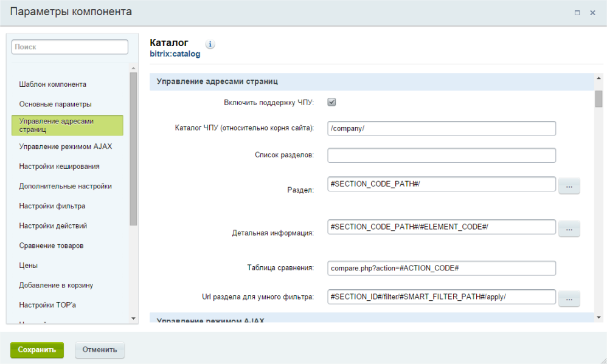Close the Параметры компонента dialog
This screenshot has height=364, width=607.
592,13
